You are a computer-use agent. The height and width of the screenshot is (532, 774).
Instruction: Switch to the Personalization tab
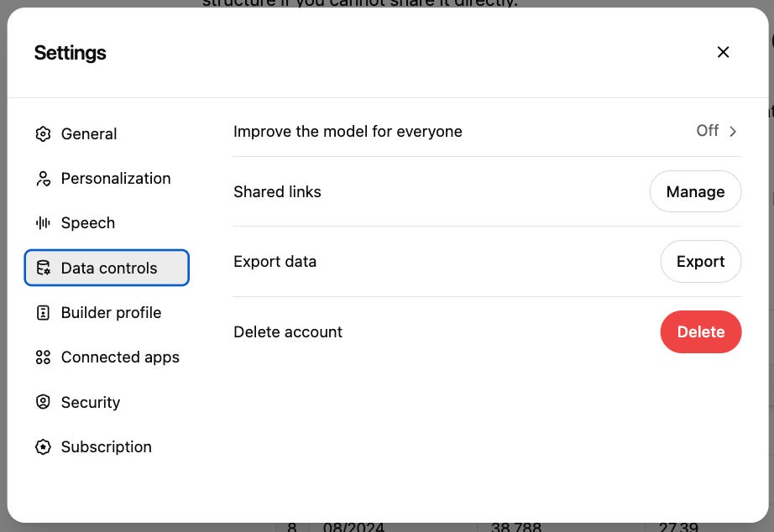click(107, 178)
